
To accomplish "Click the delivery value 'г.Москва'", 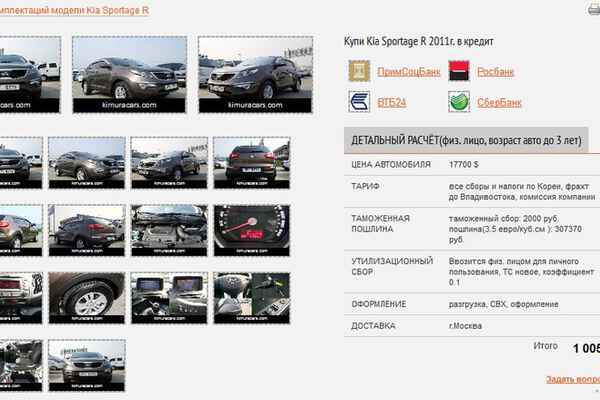I will pyautogui.click(x=465, y=326).
